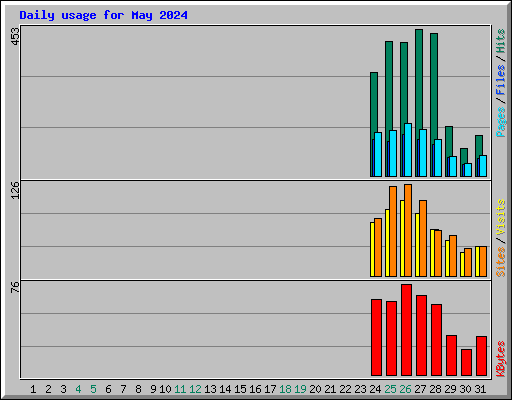Click the red KBytes bar for day 24

(x=376, y=337)
